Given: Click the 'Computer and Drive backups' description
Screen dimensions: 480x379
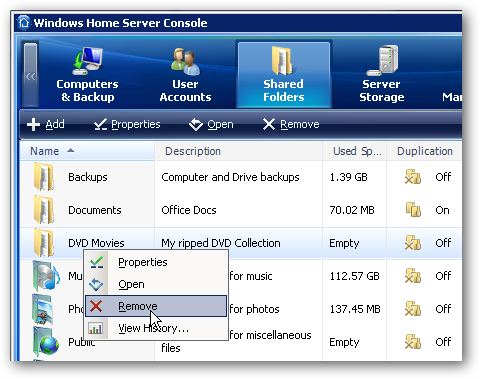Looking at the screenshot, I should (230, 177).
